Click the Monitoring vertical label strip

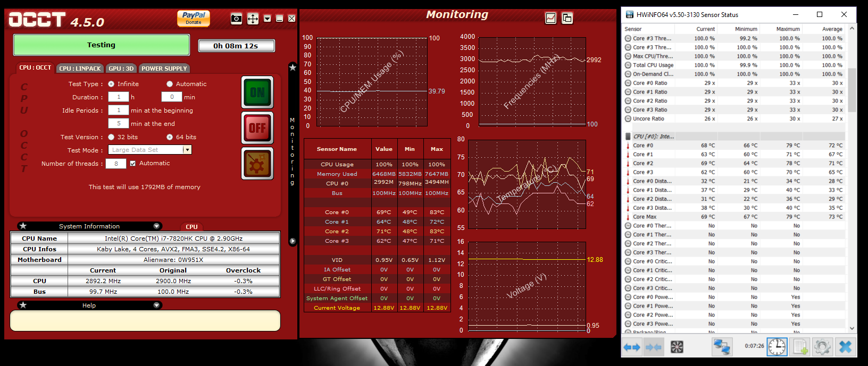[292, 151]
